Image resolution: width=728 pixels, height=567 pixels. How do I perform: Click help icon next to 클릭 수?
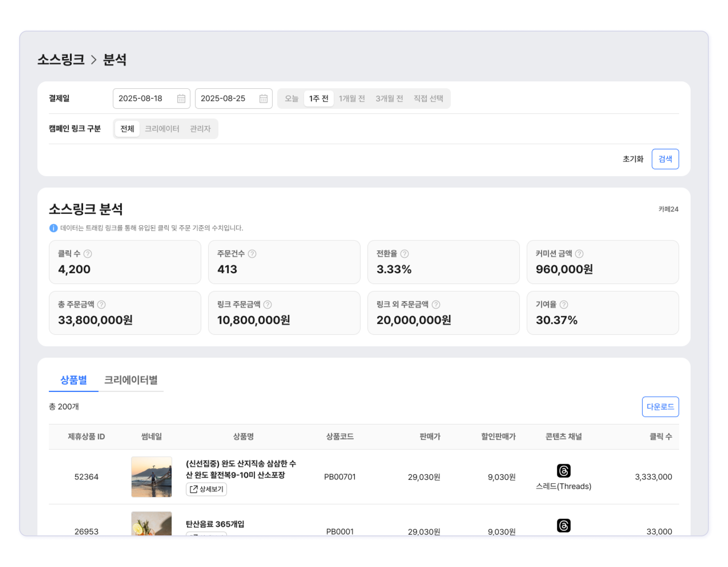tap(88, 254)
